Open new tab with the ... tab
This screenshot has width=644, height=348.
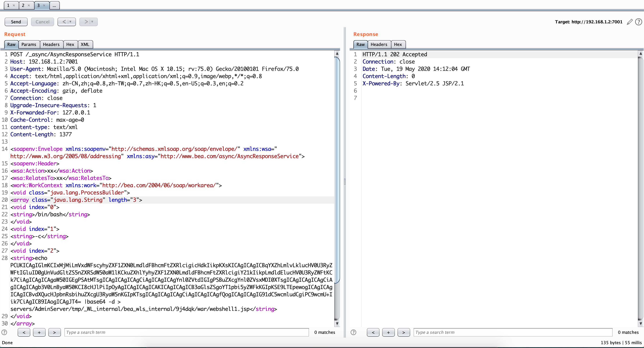pos(54,5)
